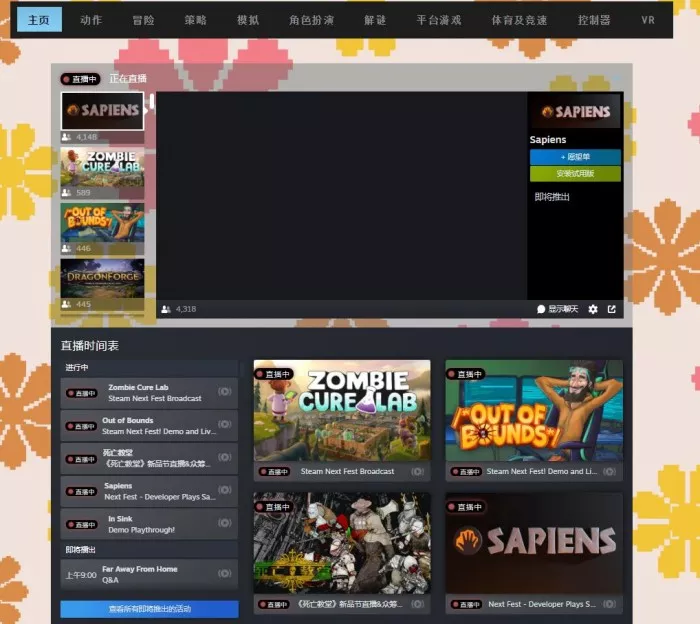700x624 pixels.
Task: Open the 平台游戏 category tab
Action: [439, 20]
